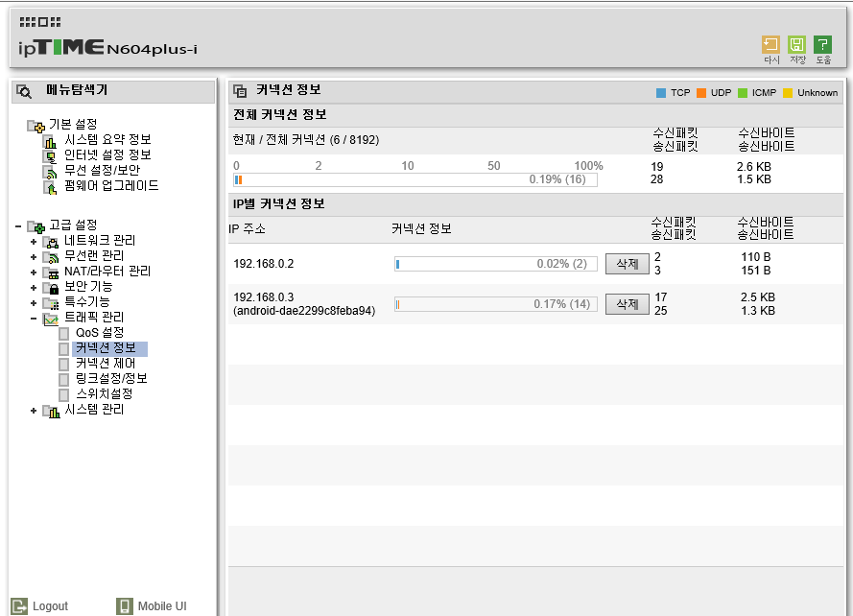Click the 시스템 요약 정보 chart icon
The height and width of the screenshot is (616, 853).
[50, 141]
